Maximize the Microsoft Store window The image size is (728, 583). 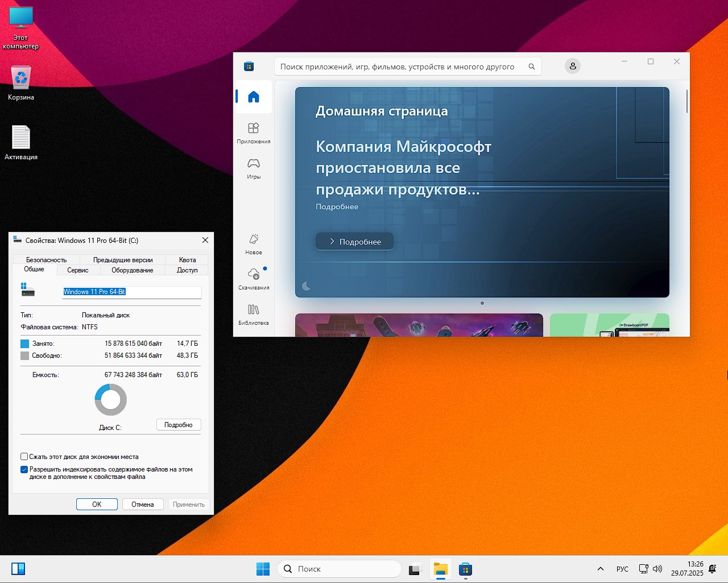click(651, 61)
